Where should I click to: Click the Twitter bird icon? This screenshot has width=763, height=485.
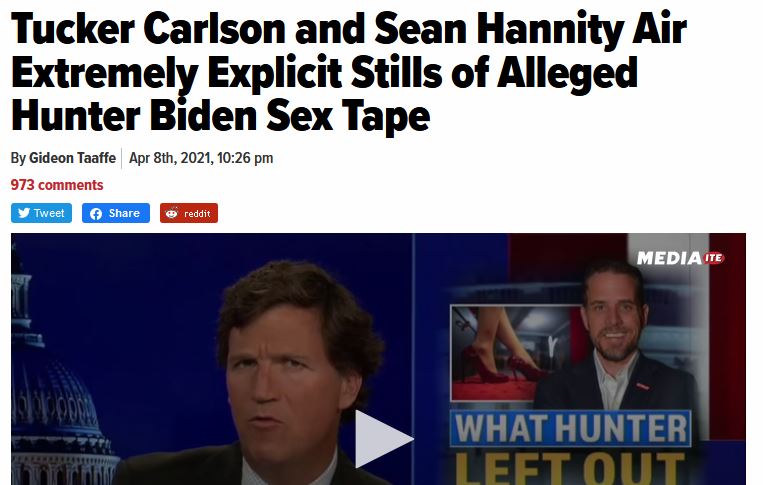[24, 213]
